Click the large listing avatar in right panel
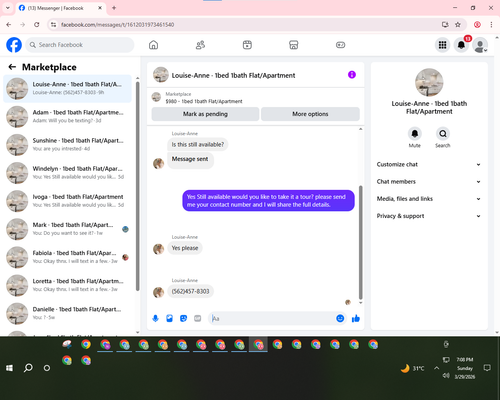The image size is (500, 400). (x=429, y=82)
